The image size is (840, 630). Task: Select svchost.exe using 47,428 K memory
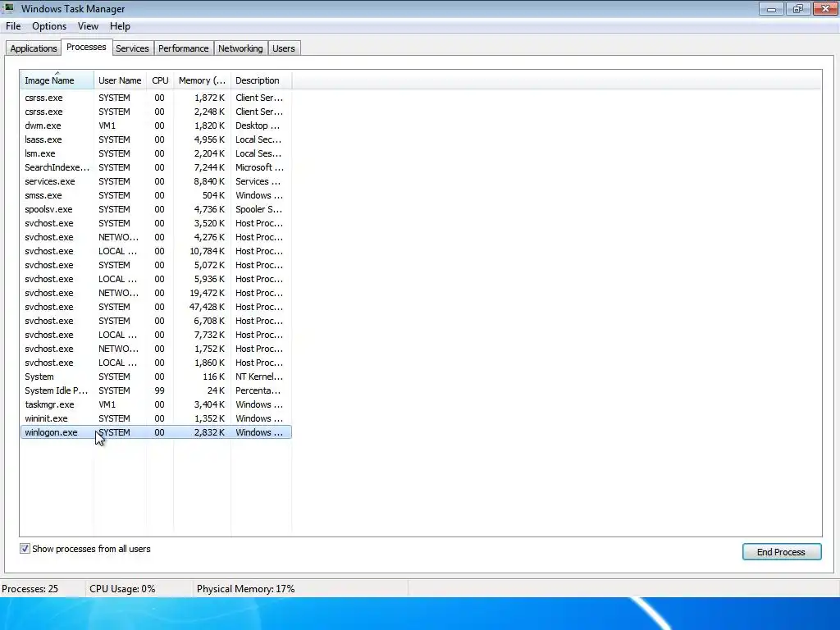156,307
